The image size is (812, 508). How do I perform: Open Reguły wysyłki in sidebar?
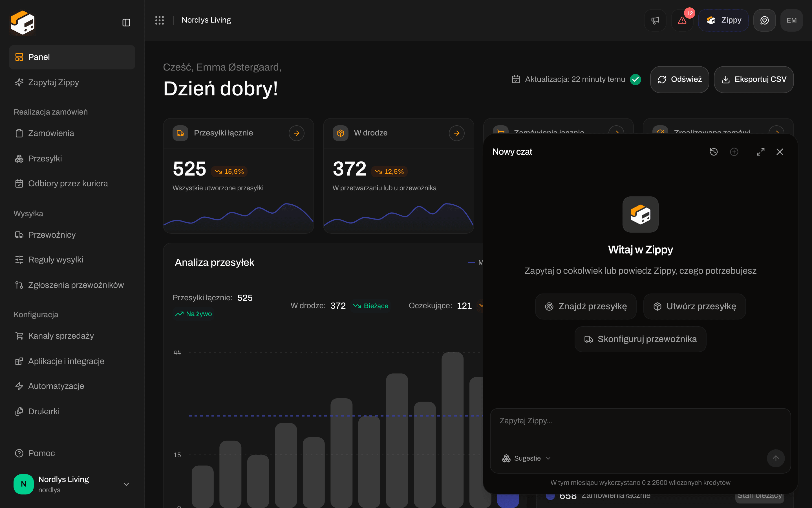(x=72, y=260)
